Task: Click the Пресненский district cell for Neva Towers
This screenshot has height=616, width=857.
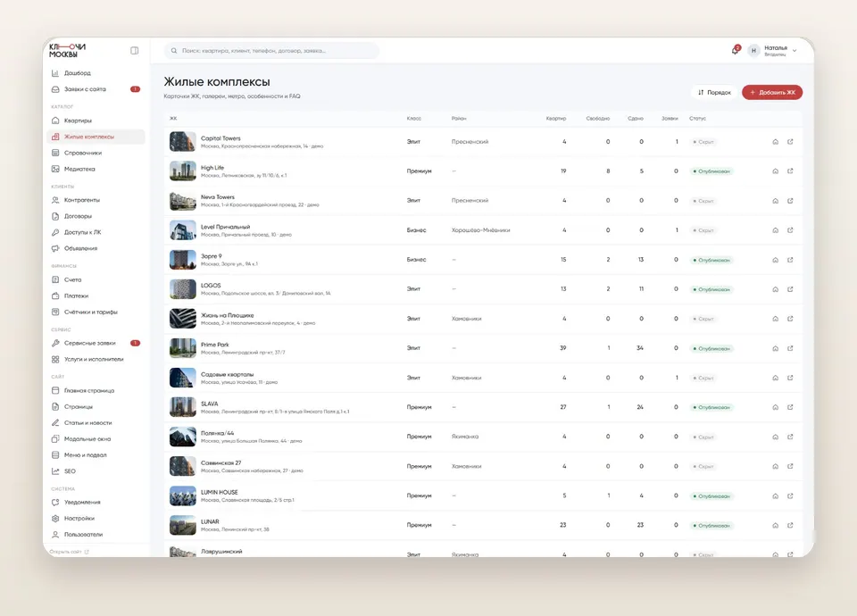Action: (470, 201)
